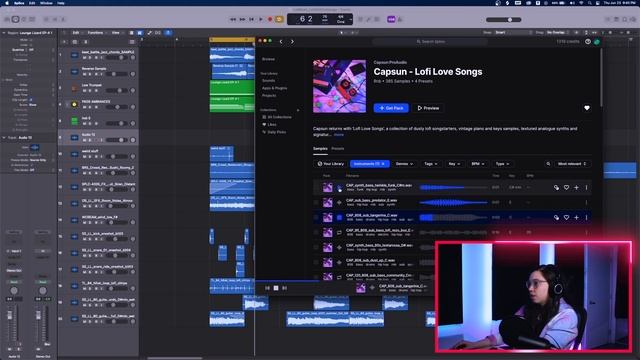
Task: Play the CAF_sub_bass_predator_E sample
Action: pyautogui.click(x=339, y=202)
